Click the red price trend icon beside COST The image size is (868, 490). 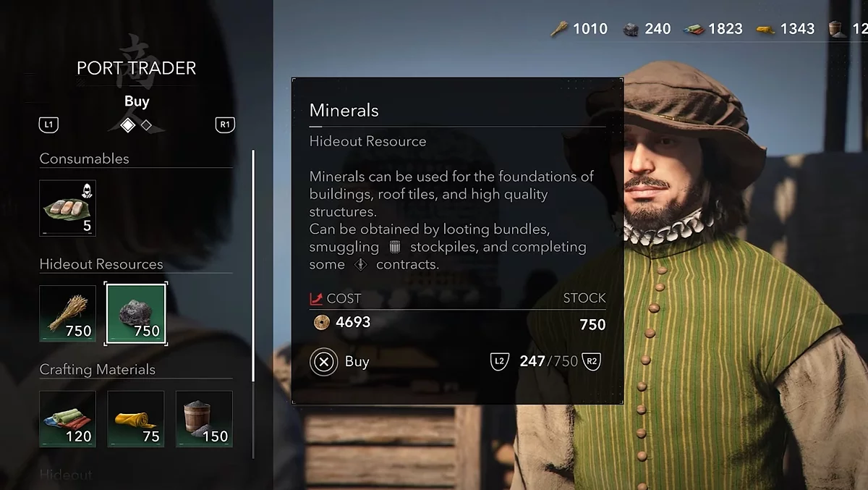[316, 298]
